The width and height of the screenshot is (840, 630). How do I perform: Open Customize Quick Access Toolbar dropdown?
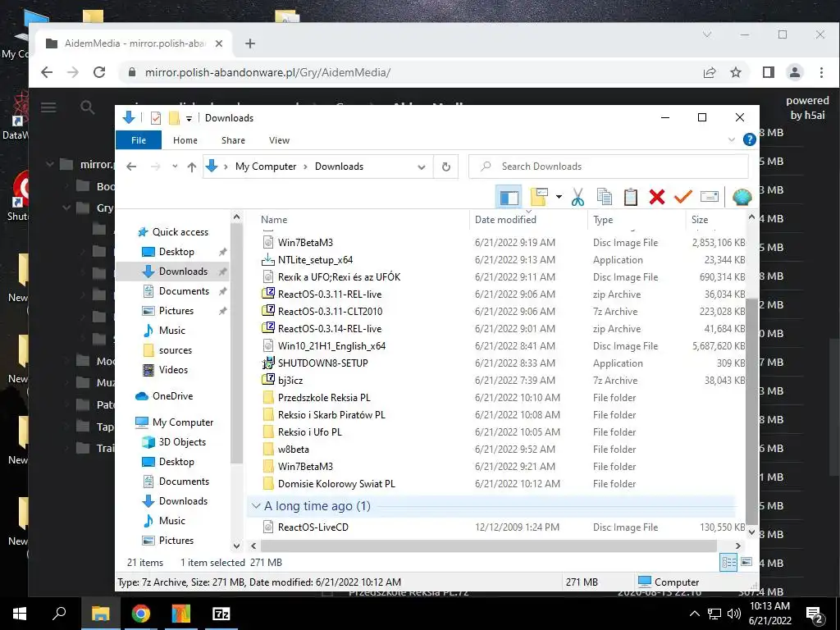point(189,118)
